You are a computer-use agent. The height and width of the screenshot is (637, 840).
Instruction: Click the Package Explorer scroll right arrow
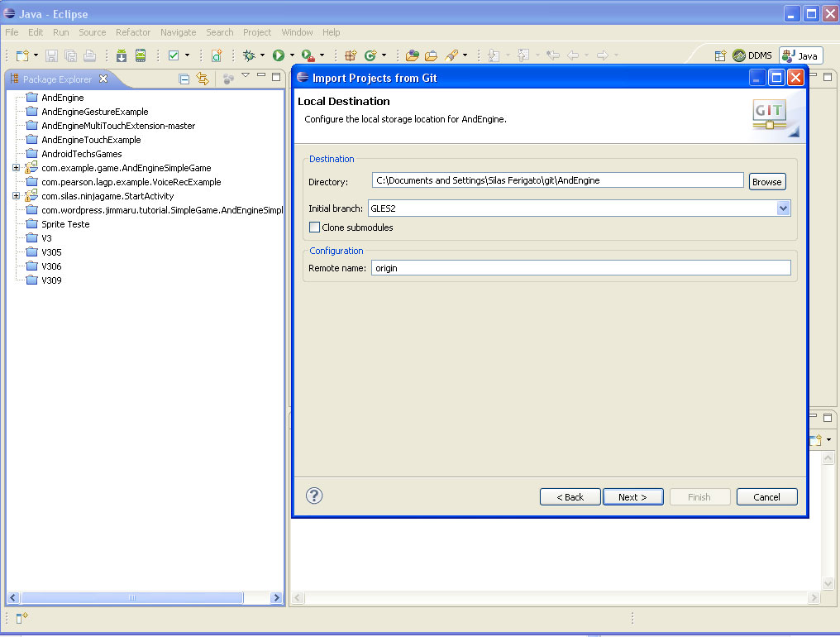coord(276,597)
